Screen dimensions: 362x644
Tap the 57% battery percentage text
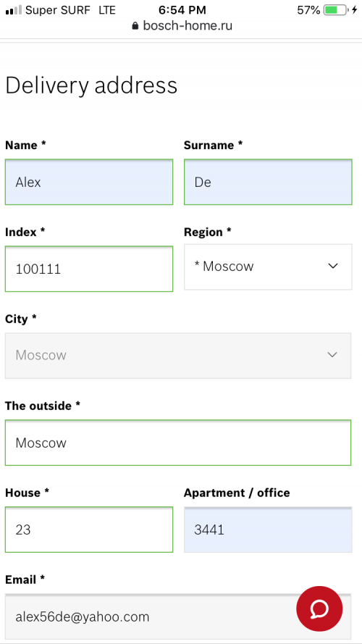click(308, 10)
